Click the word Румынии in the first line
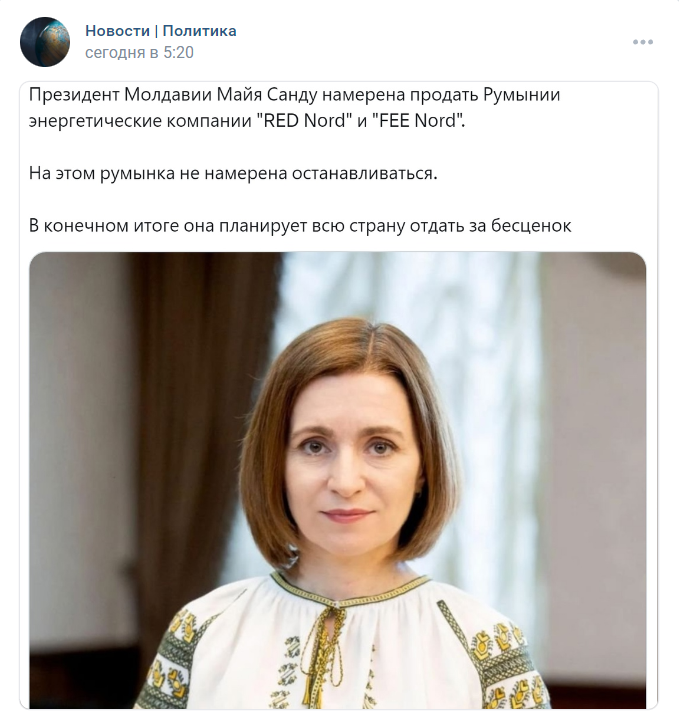The width and height of the screenshot is (679, 722). click(x=522, y=95)
